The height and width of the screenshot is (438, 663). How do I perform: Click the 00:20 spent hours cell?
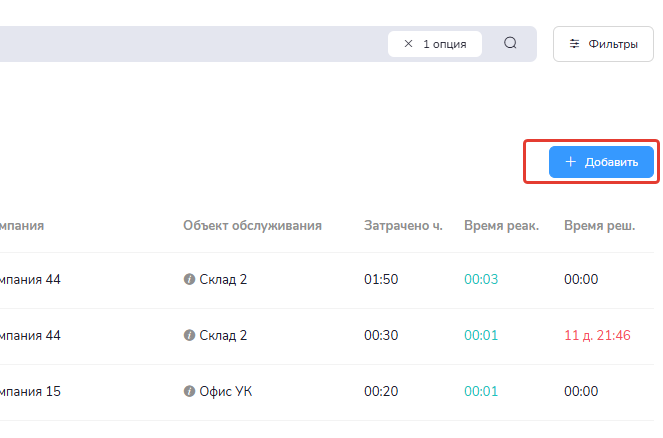[381, 392]
